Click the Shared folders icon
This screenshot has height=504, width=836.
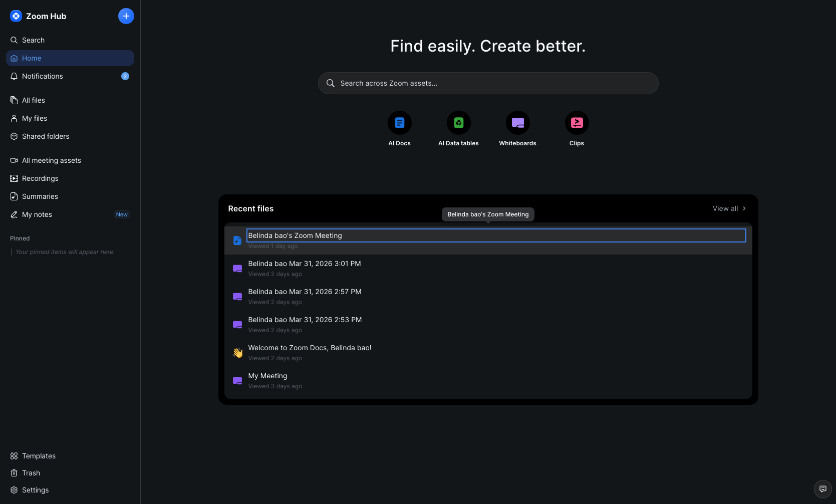[14, 136]
